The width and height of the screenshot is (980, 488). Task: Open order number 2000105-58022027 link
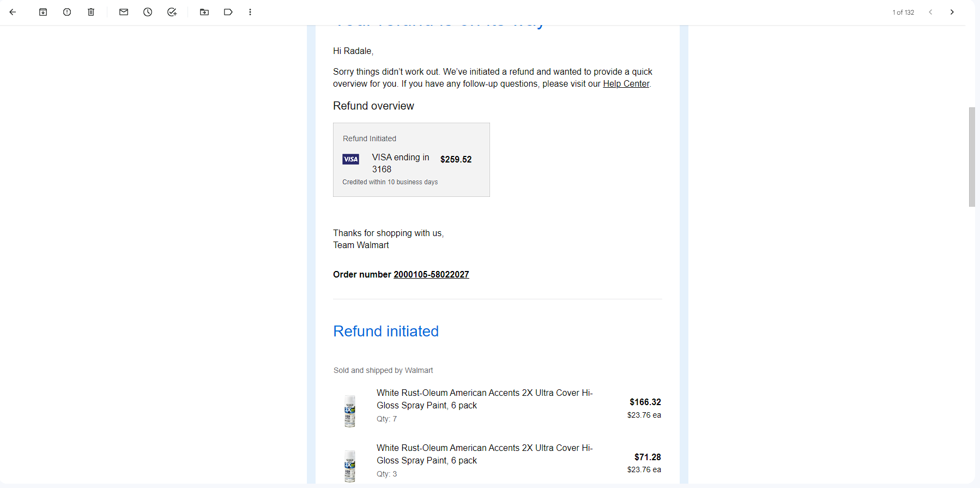coord(431,275)
